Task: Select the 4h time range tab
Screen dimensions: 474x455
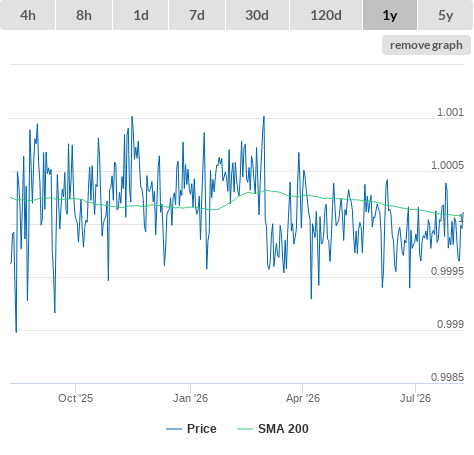Action: [27, 15]
